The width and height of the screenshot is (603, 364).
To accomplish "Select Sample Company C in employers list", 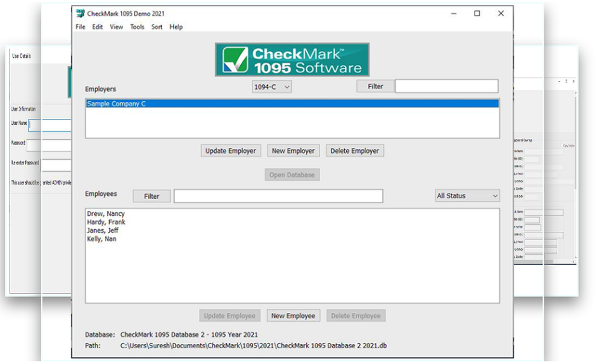I will tap(292, 104).
